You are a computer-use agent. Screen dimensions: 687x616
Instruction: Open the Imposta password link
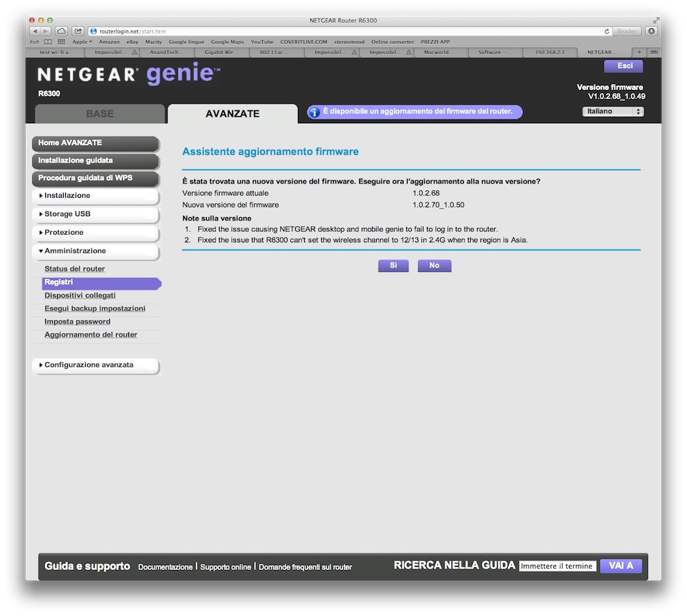pos(77,322)
